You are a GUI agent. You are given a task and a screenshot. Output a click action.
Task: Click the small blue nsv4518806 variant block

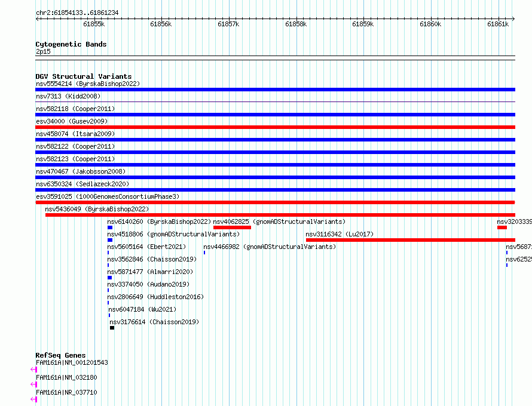click(x=110, y=240)
